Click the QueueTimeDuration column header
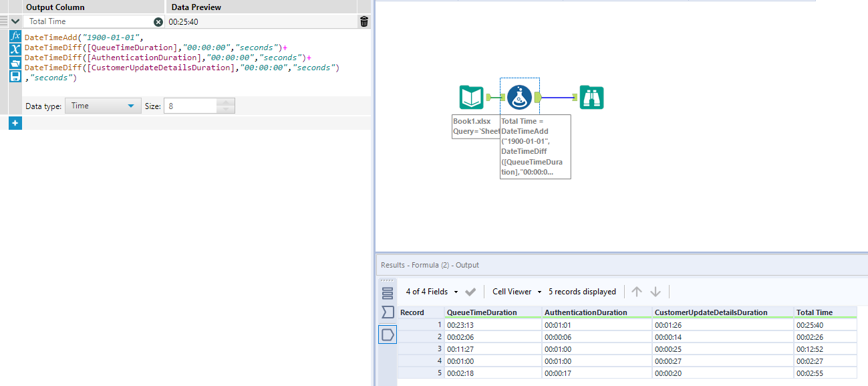 pyautogui.click(x=482, y=312)
